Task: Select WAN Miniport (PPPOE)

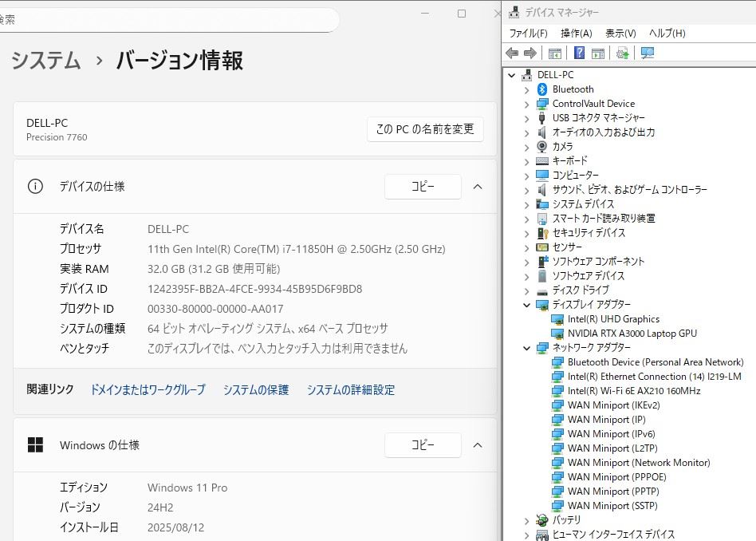Action: point(617,477)
